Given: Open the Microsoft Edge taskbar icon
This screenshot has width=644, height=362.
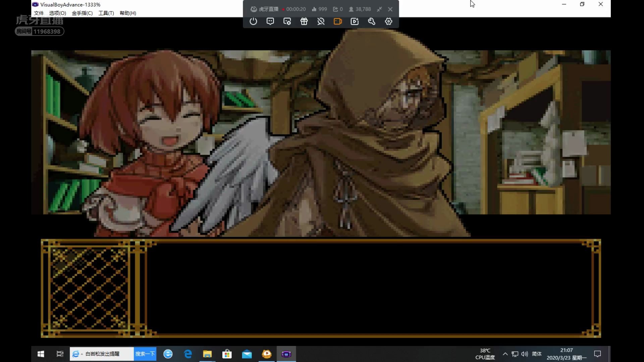Looking at the screenshot, I should (188, 354).
